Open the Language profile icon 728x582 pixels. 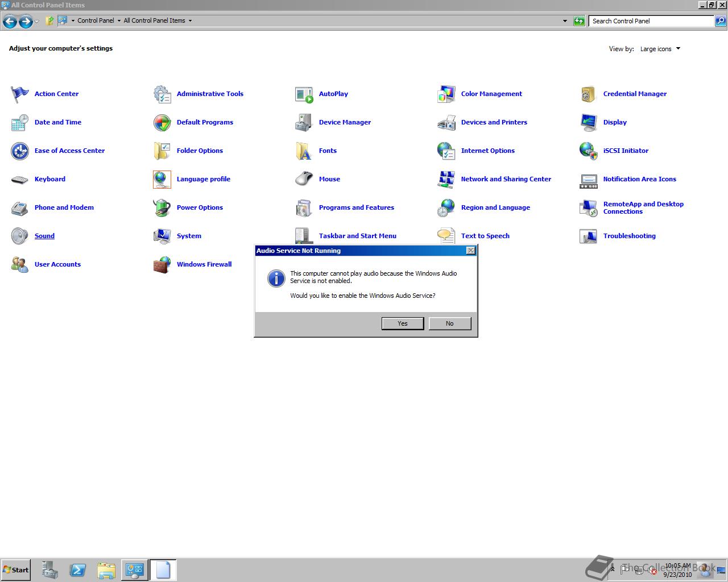pyautogui.click(x=162, y=179)
